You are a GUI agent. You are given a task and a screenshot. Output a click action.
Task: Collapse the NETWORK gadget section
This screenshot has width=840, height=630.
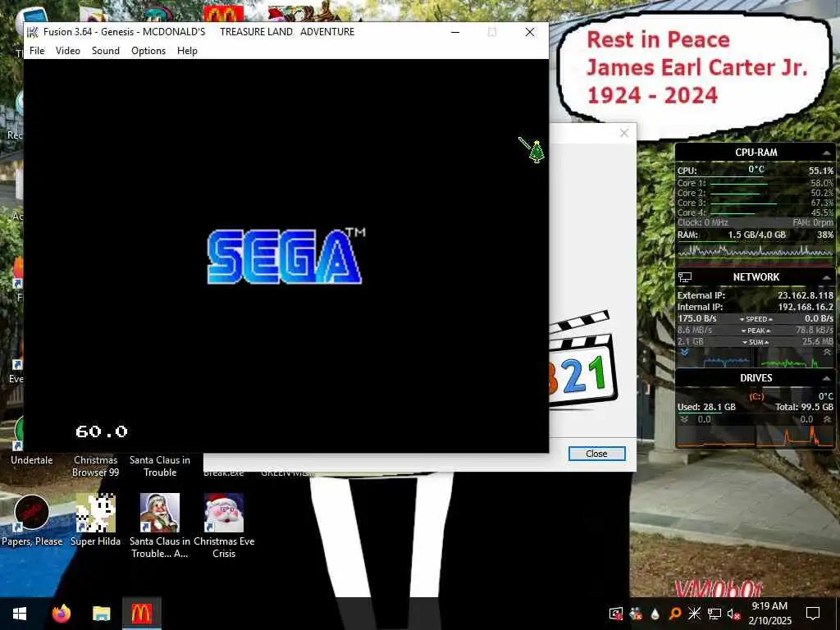[x=827, y=277]
